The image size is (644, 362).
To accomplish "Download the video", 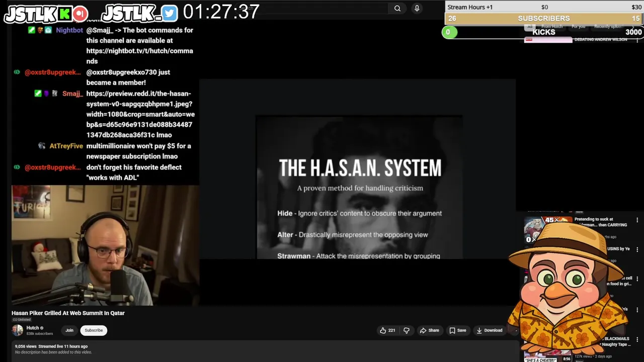I will [489, 330].
